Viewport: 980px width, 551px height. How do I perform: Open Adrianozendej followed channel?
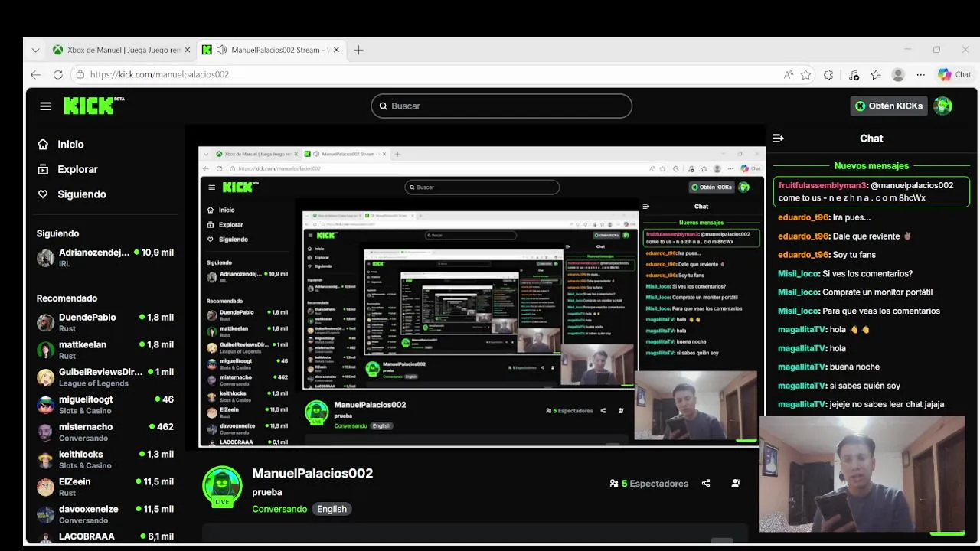[106, 257]
